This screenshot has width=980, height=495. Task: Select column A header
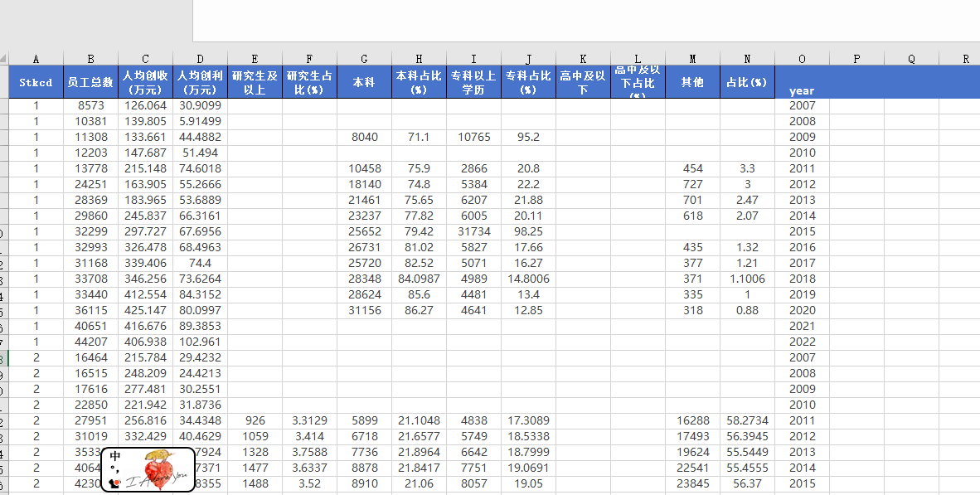36,59
